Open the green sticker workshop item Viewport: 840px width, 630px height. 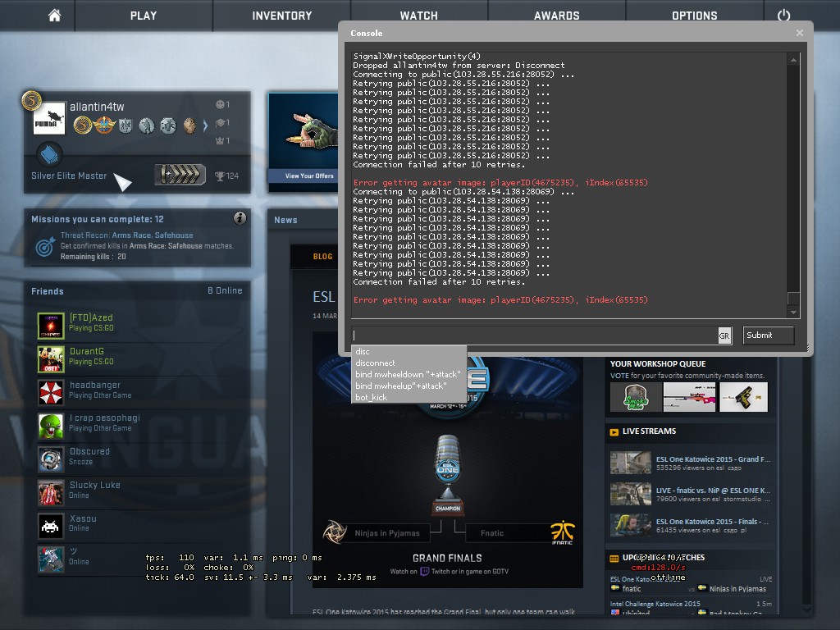click(636, 397)
